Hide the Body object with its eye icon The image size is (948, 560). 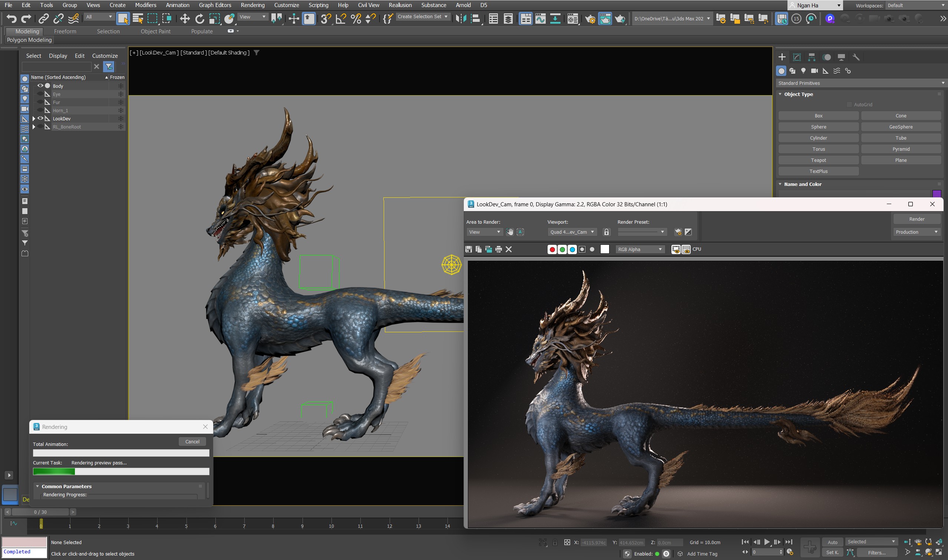click(x=40, y=86)
